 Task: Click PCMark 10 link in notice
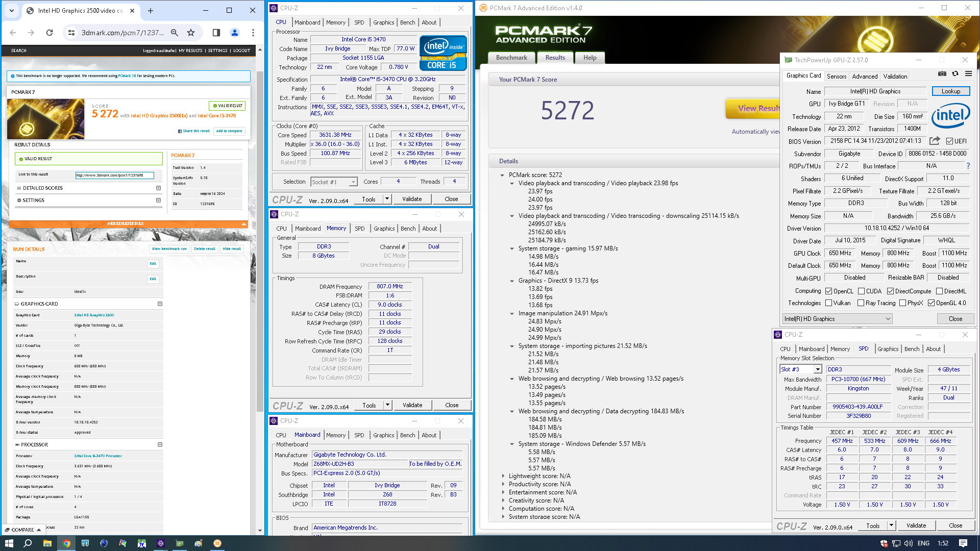(127, 76)
